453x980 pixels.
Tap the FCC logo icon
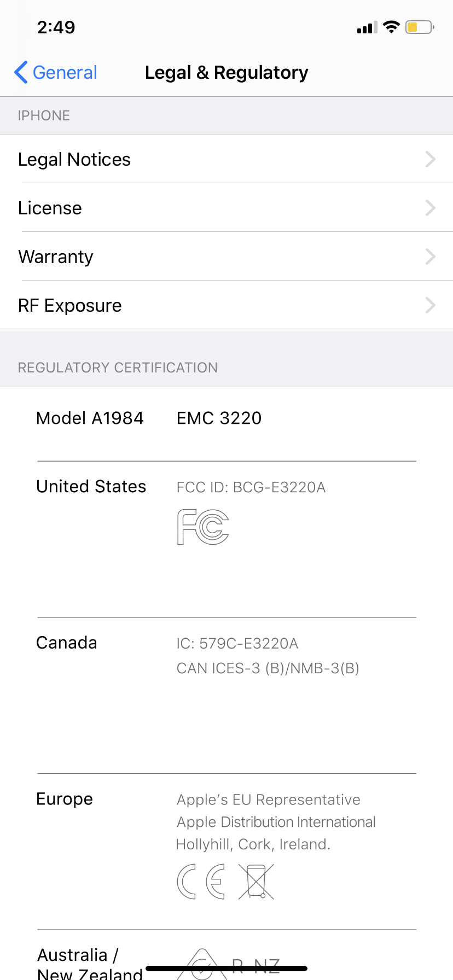coord(203,527)
